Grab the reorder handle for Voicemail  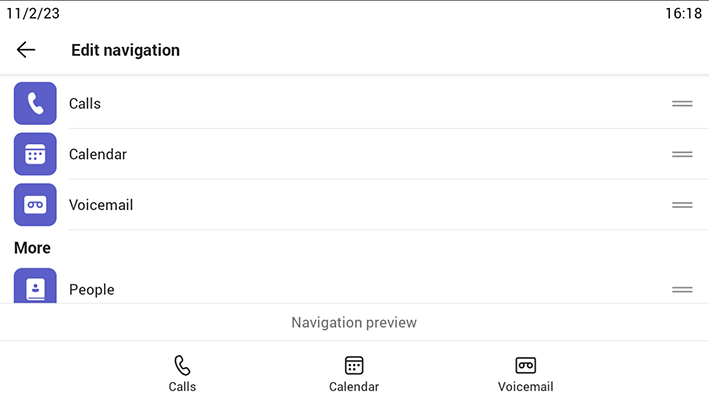(x=682, y=205)
